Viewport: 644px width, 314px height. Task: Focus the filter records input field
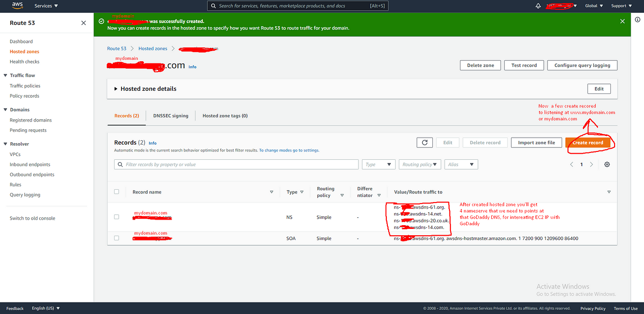tap(236, 164)
